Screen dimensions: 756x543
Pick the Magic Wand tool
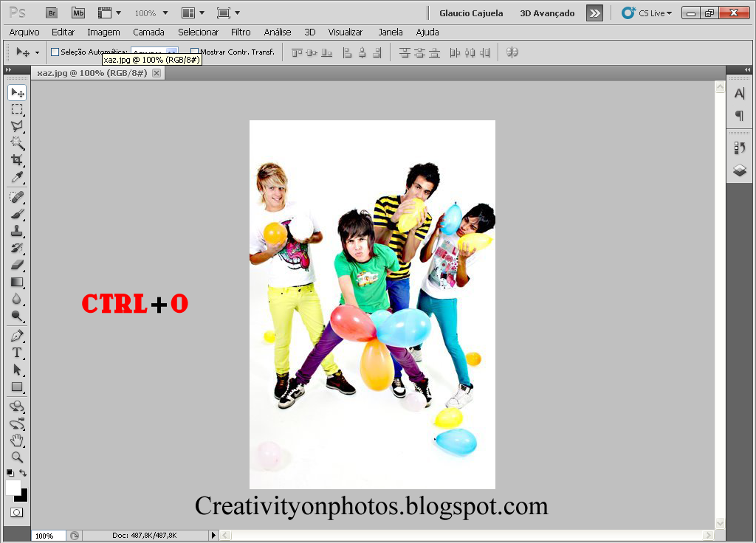coord(17,143)
